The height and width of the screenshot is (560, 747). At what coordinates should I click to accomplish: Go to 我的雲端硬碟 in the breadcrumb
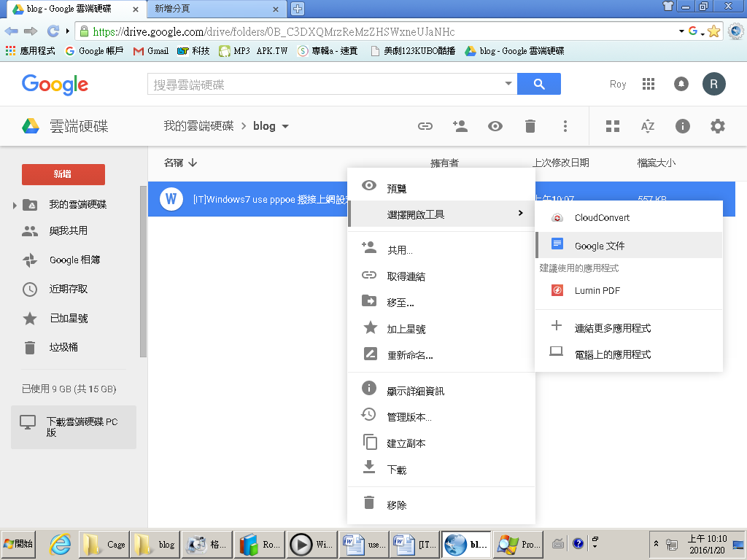coord(198,125)
